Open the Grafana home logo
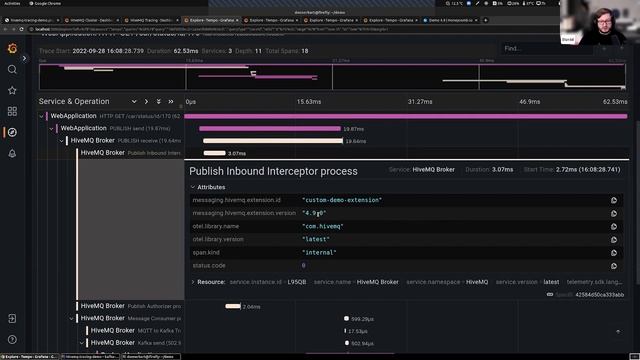 pyautogui.click(x=12, y=49)
